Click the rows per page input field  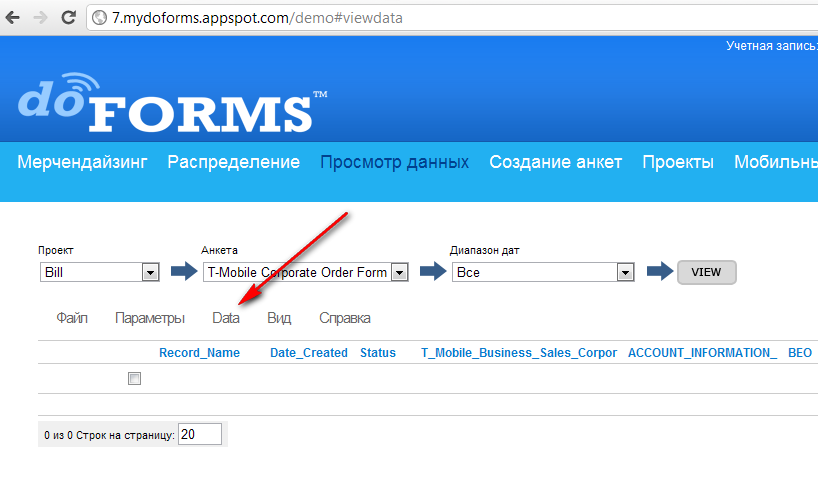click(x=200, y=435)
